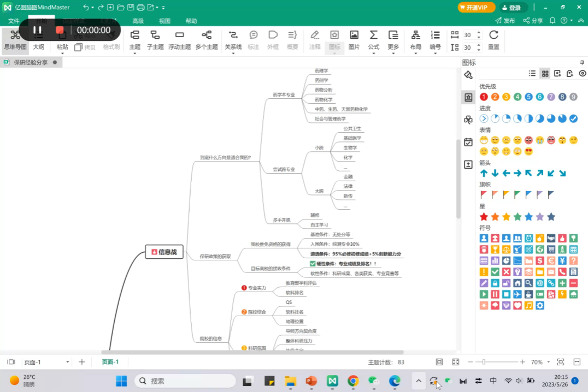
Task: Expand the 70% zoom level dropdown
Action: pos(548,362)
